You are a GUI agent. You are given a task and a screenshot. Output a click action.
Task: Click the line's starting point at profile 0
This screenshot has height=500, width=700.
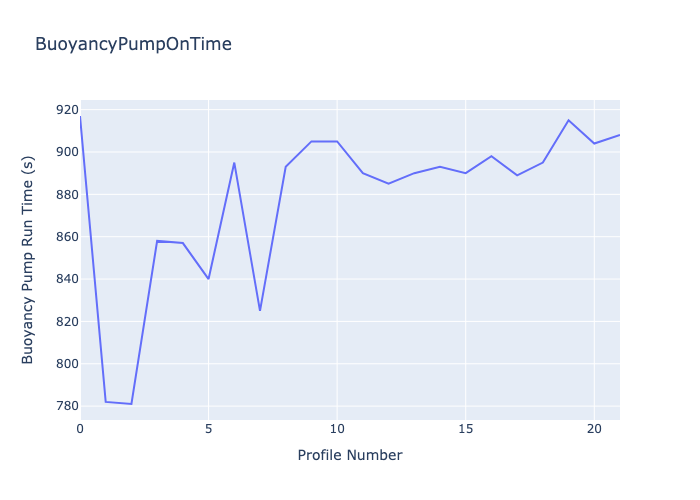(81, 118)
